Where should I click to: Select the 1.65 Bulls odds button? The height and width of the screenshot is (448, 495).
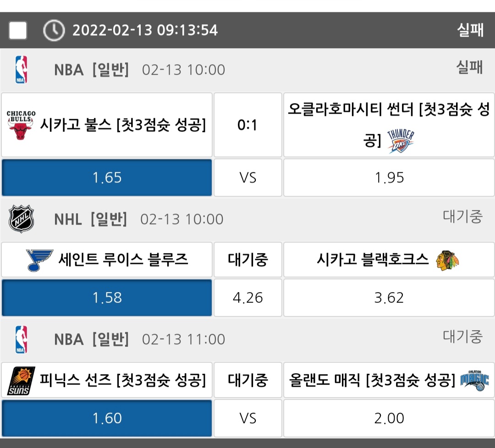(107, 178)
